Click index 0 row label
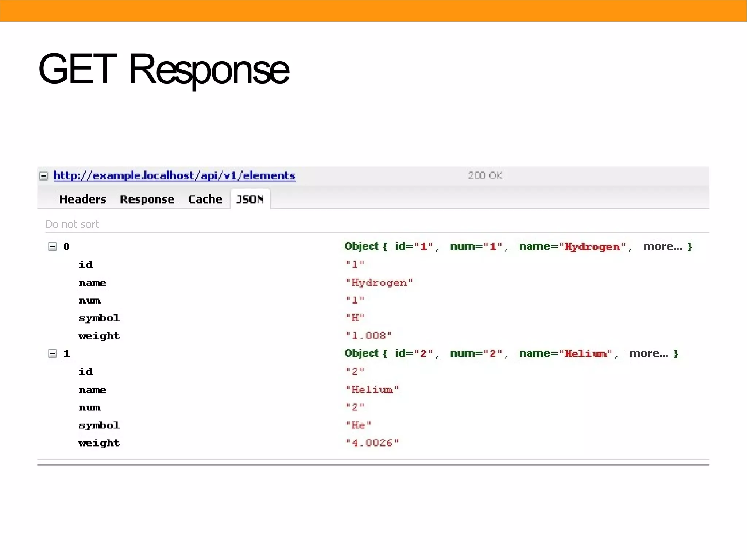The height and width of the screenshot is (560, 747). [x=66, y=247]
